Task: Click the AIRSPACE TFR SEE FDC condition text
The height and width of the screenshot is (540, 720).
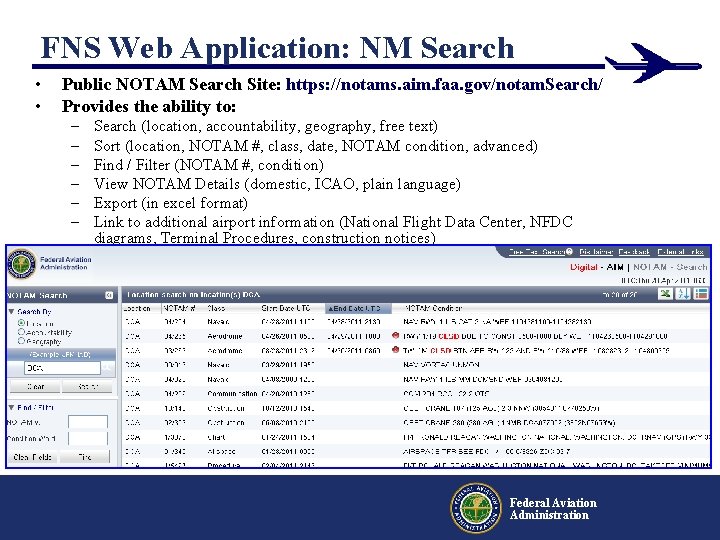Action: [x=487, y=451]
